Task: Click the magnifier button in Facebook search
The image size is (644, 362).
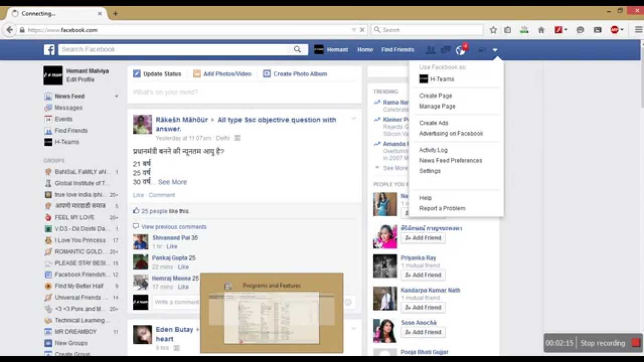Action: [x=297, y=49]
